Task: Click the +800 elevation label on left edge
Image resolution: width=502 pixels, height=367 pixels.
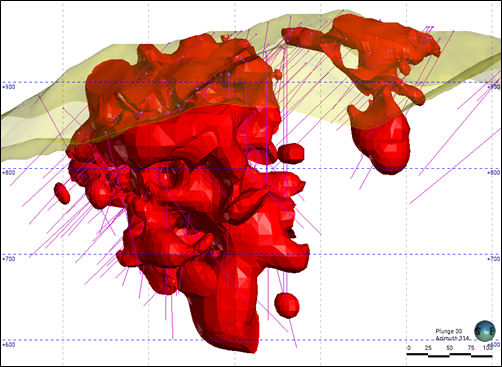Action: pyautogui.click(x=8, y=173)
